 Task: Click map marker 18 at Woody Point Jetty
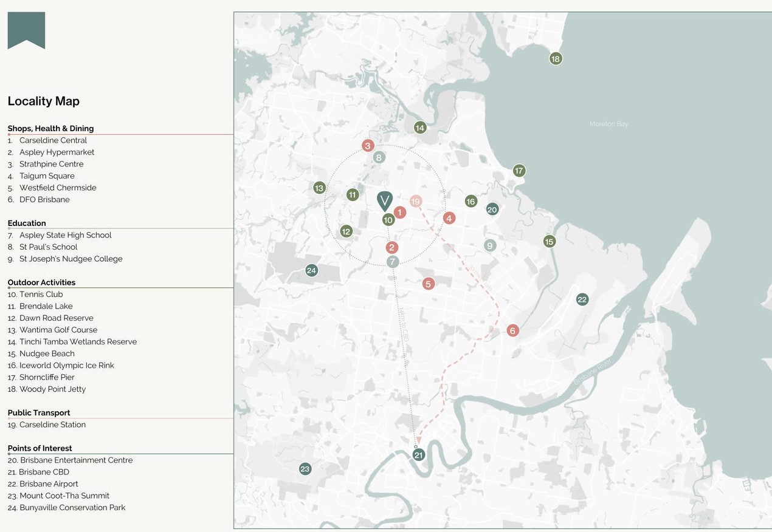(x=555, y=58)
